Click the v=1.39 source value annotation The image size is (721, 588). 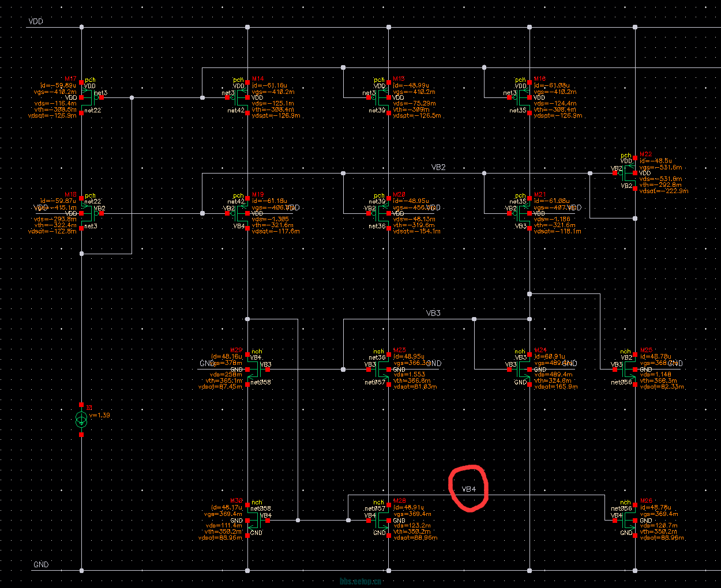(x=100, y=415)
